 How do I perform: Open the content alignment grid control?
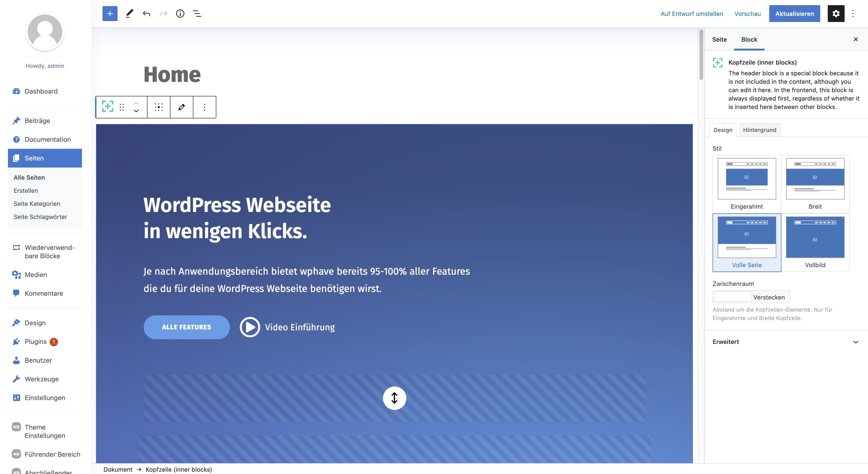coord(159,107)
